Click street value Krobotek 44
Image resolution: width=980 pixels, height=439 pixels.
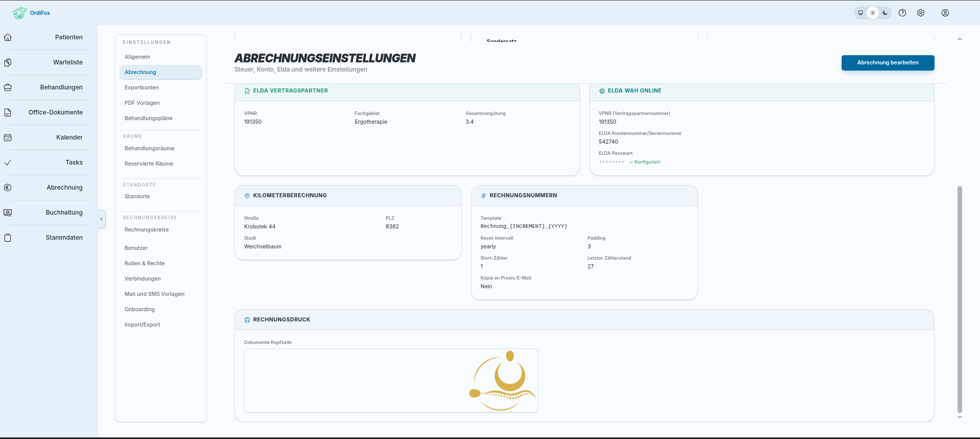[259, 226]
